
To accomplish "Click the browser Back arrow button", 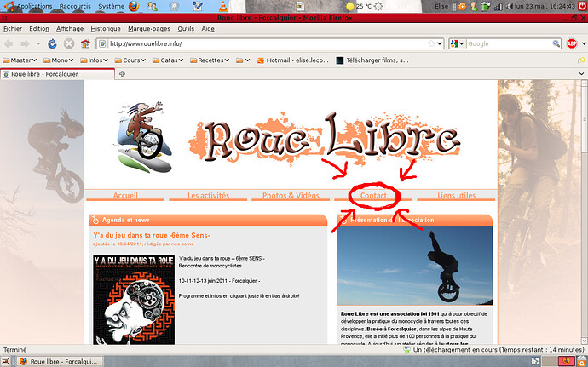I will point(9,43).
